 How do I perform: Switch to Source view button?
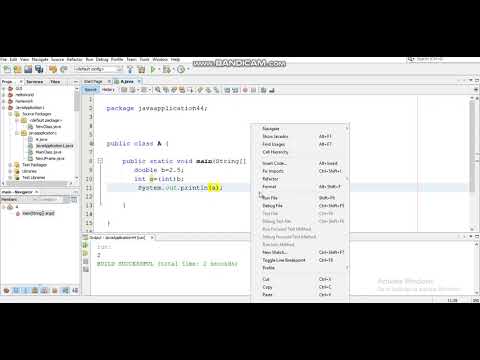[x=90, y=90]
